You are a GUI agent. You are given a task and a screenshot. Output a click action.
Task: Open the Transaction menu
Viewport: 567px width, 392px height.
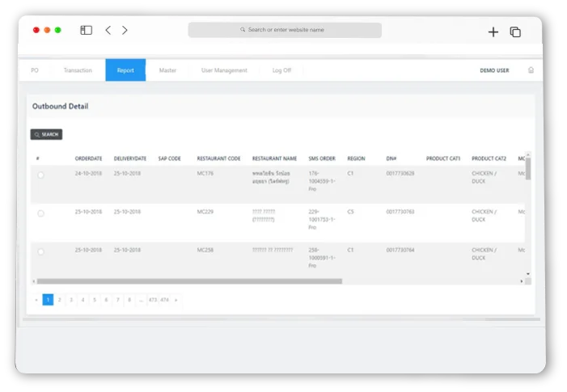coord(78,70)
